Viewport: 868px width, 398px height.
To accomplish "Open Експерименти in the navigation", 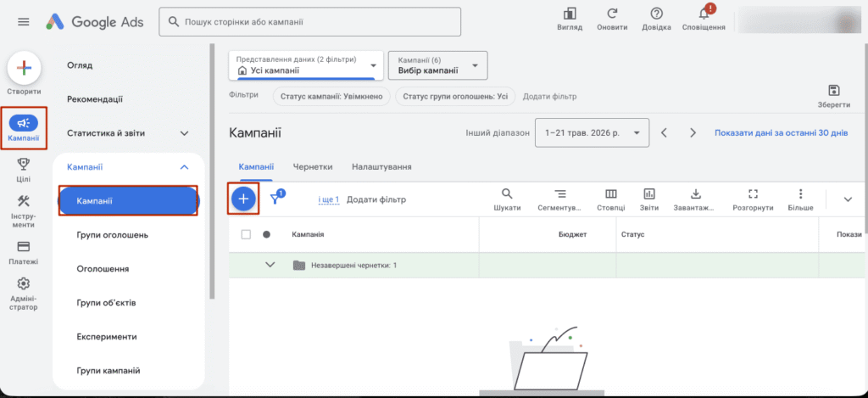I will click(107, 337).
